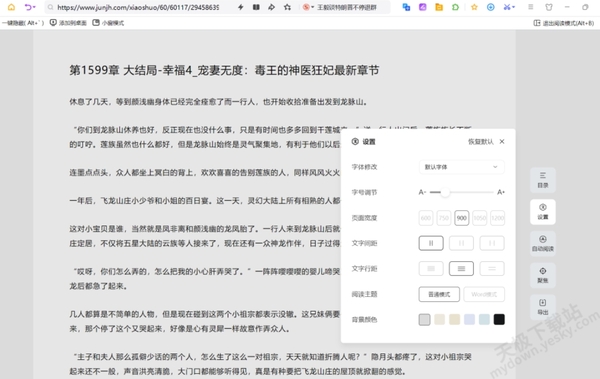Click the red Sogou search engine icon
This screenshot has width=600, height=379.
[x=306, y=7]
